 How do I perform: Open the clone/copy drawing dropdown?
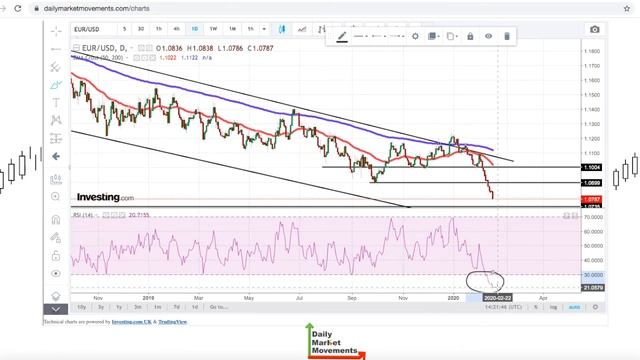452,36
